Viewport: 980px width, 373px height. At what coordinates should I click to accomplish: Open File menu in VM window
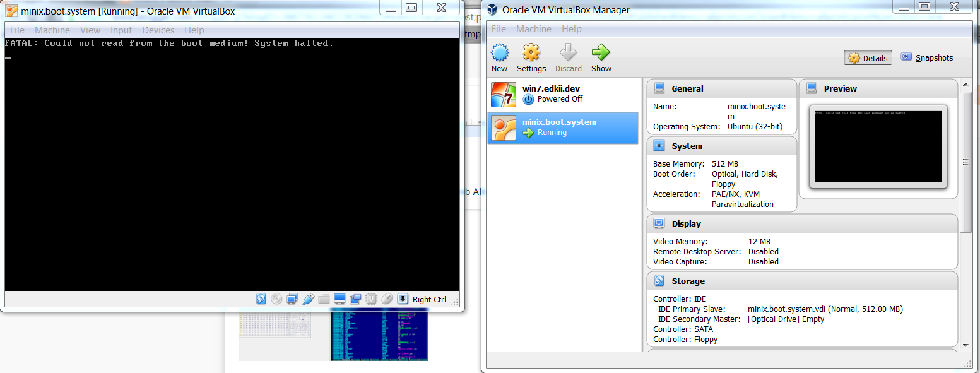(18, 30)
